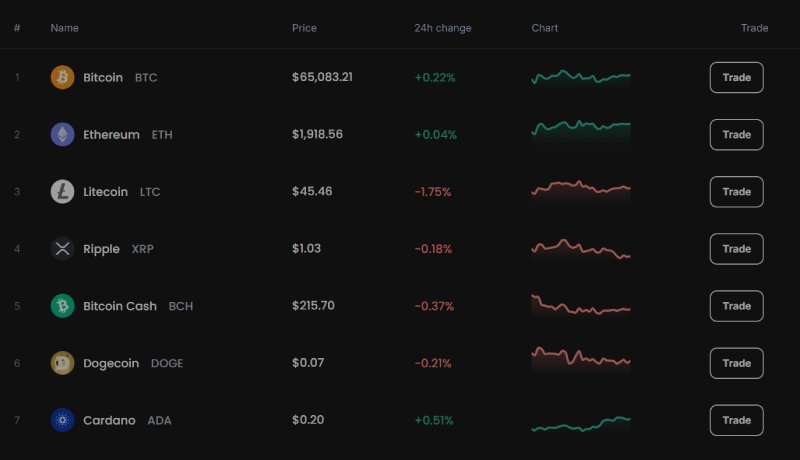This screenshot has width=800, height=460.
Task: Click the $0.20 price value
Action: point(308,420)
